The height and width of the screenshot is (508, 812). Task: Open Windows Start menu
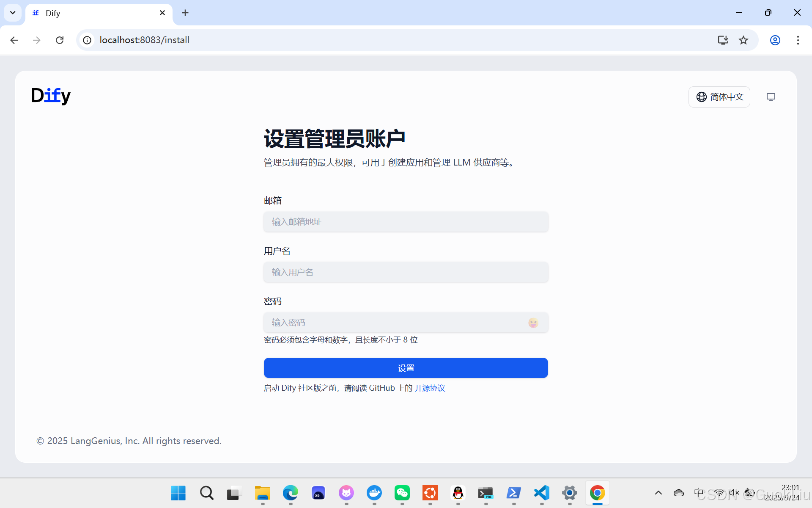(178, 493)
